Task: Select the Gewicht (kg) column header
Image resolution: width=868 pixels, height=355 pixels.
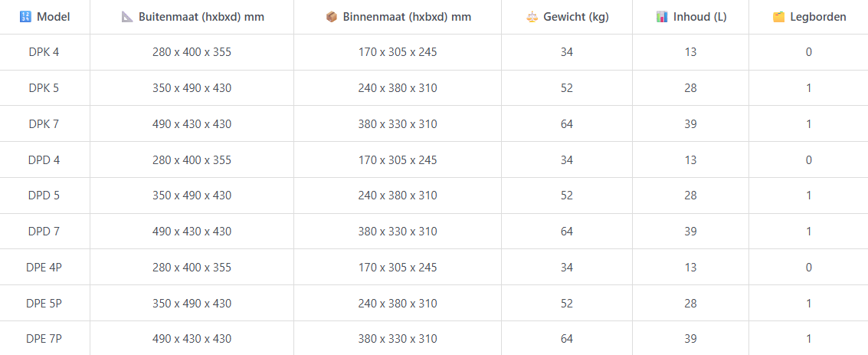Action: (575, 17)
